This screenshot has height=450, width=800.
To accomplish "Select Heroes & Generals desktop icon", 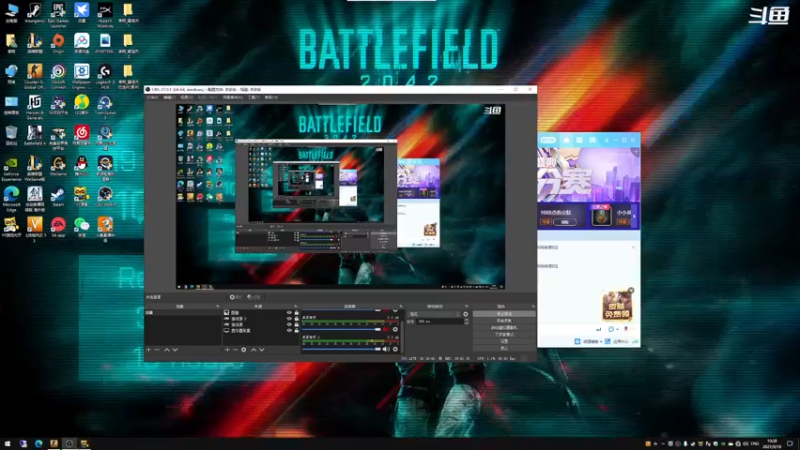I will pos(35,108).
